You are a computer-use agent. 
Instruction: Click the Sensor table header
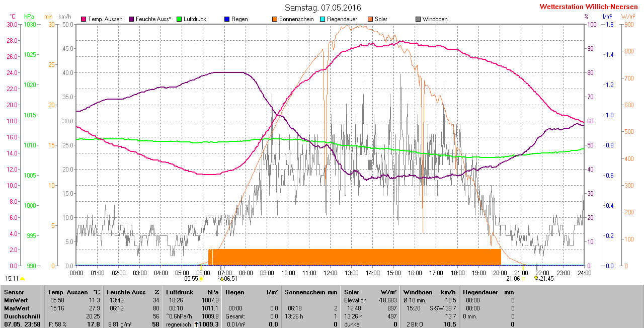click(14, 292)
